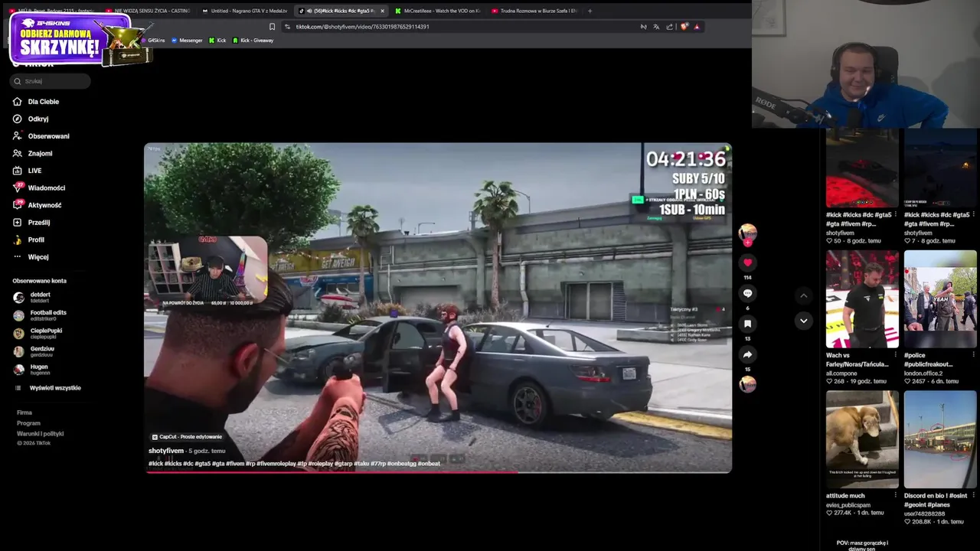The image size is (980, 551).
Task: Open the Discord en bio #osint video thumbnail
Action: (x=940, y=439)
